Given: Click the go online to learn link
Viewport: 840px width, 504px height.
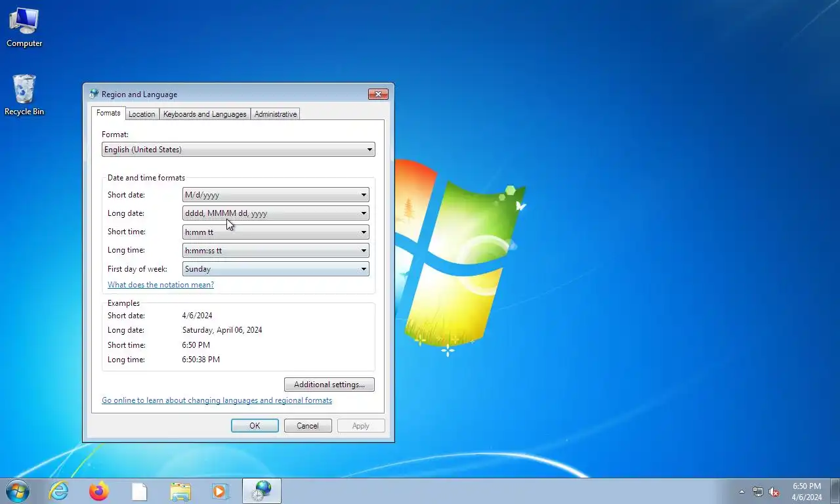Looking at the screenshot, I should [217, 400].
